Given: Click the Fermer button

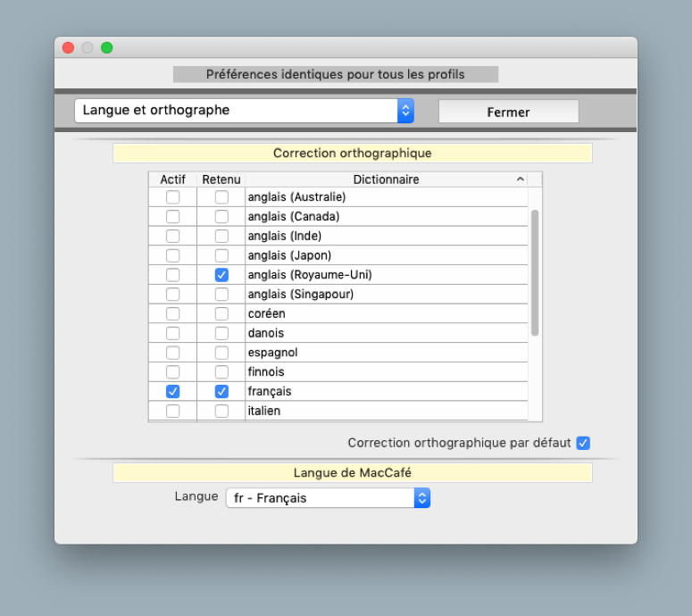Looking at the screenshot, I should point(508,112).
